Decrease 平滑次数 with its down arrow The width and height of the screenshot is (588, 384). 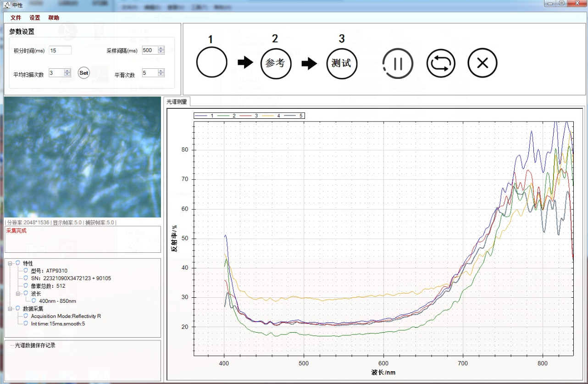161,75
